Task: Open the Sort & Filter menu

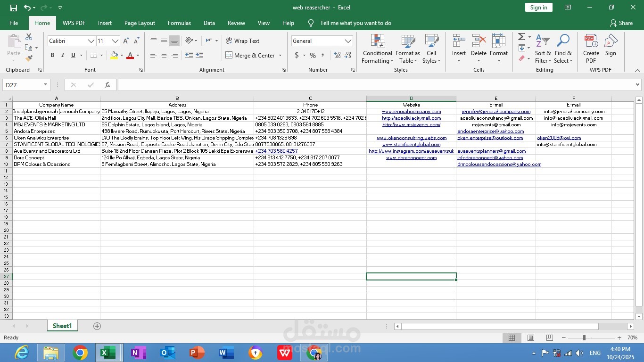Action: (543, 49)
